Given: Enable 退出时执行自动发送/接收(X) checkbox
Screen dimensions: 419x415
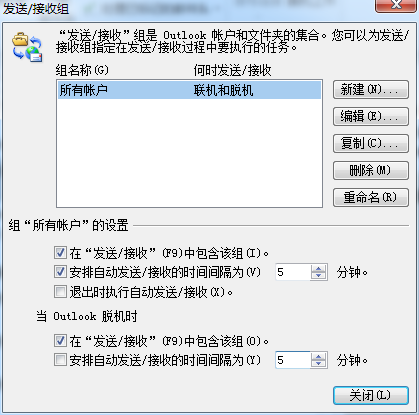Looking at the screenshot, I should click(x=60, y=292).
